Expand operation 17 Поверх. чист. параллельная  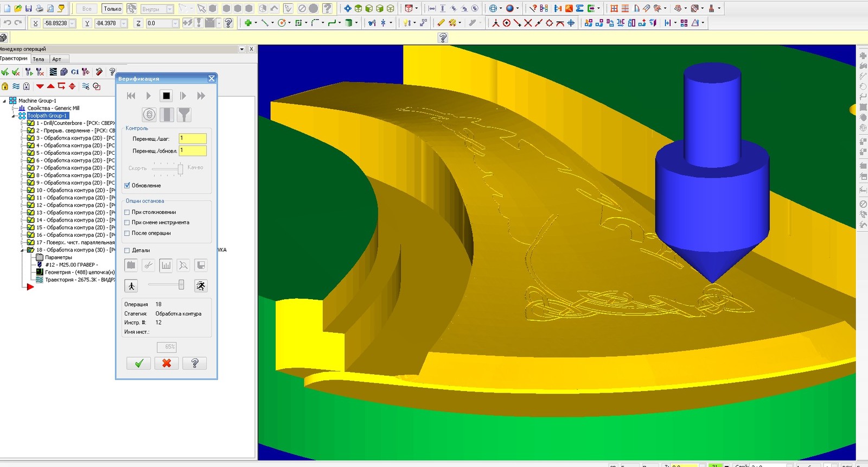coord(22,243)
